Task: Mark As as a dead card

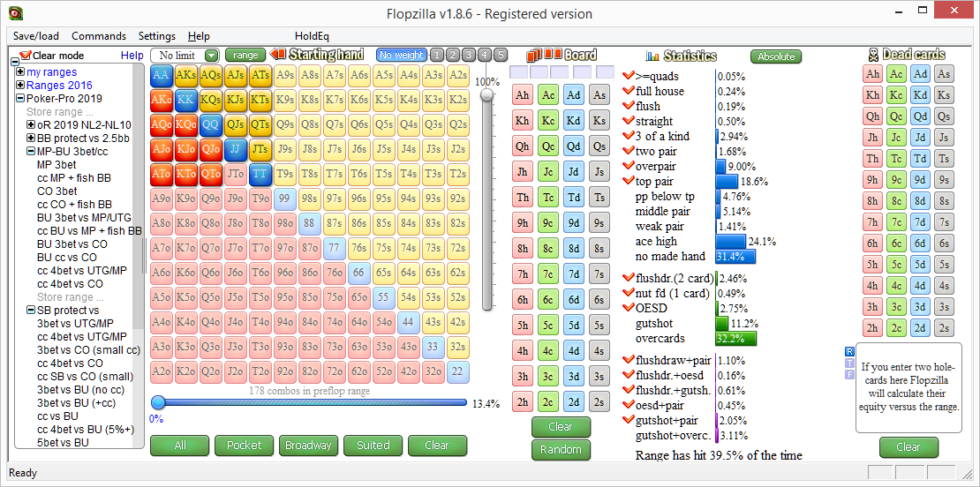Action: click(945, 74)
